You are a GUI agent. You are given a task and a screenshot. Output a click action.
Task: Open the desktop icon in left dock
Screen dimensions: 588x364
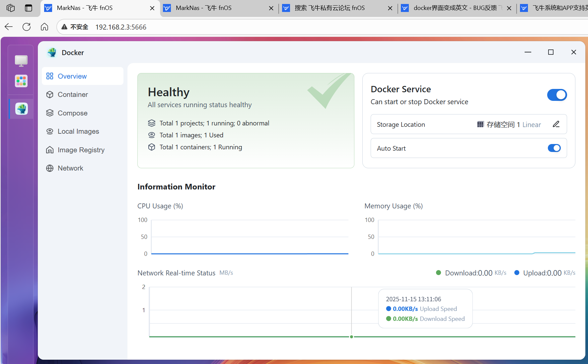[x=21, y=60]
